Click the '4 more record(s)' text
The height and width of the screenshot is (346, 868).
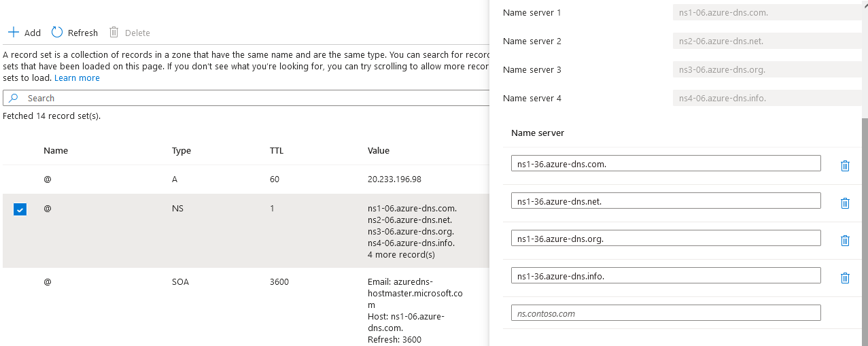(x=401, y=255)
